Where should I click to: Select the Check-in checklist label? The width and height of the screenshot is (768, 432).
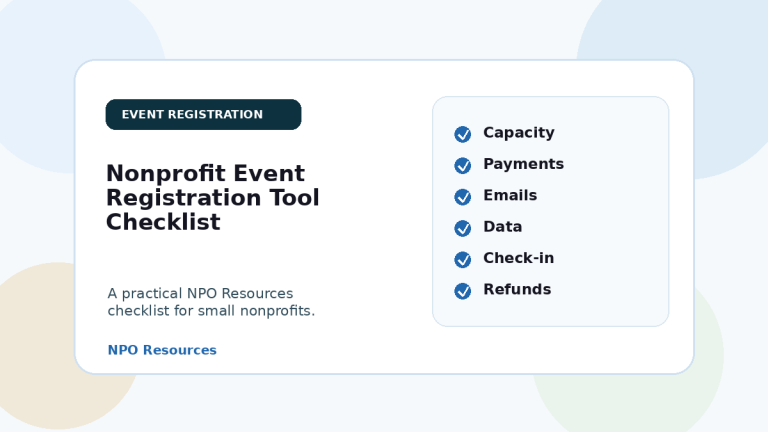point(519,258)
